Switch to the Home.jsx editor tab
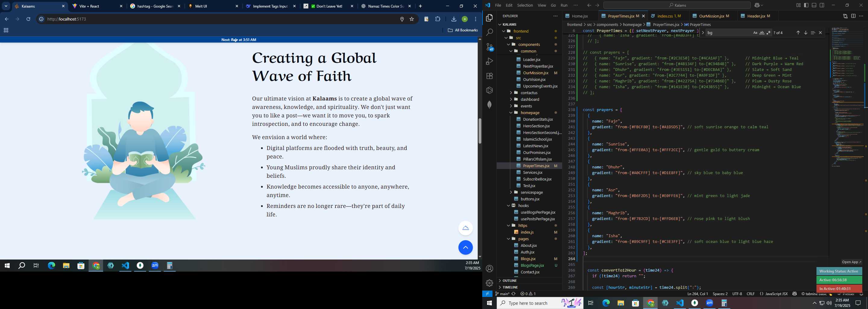 [x=580, y=16]
